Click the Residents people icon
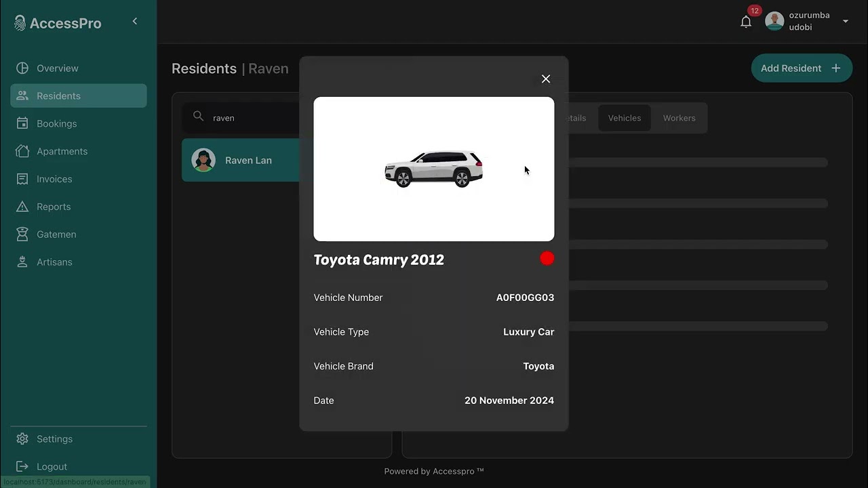This screenshot has height=488, width=868. point(22,96)
